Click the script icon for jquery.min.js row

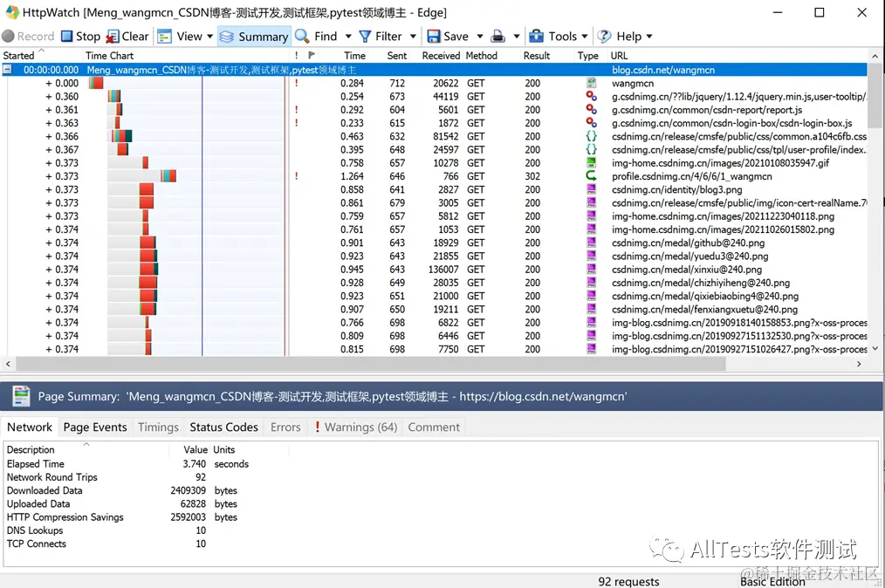click(591, 97)
